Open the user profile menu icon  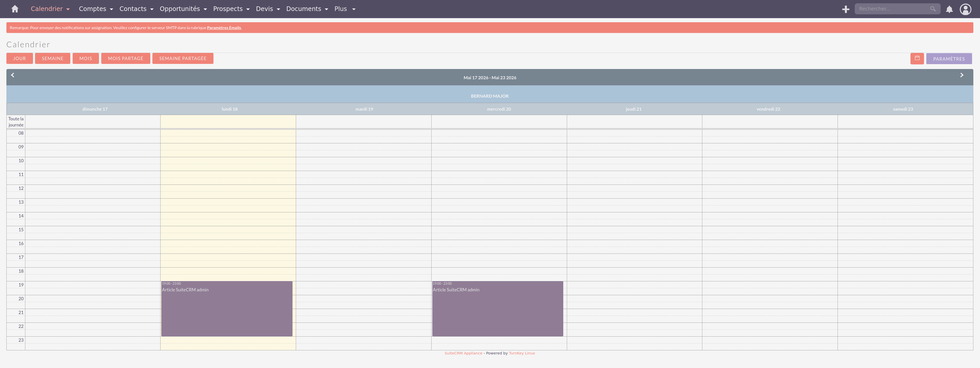pyautogui.click(x=965, y=9)
